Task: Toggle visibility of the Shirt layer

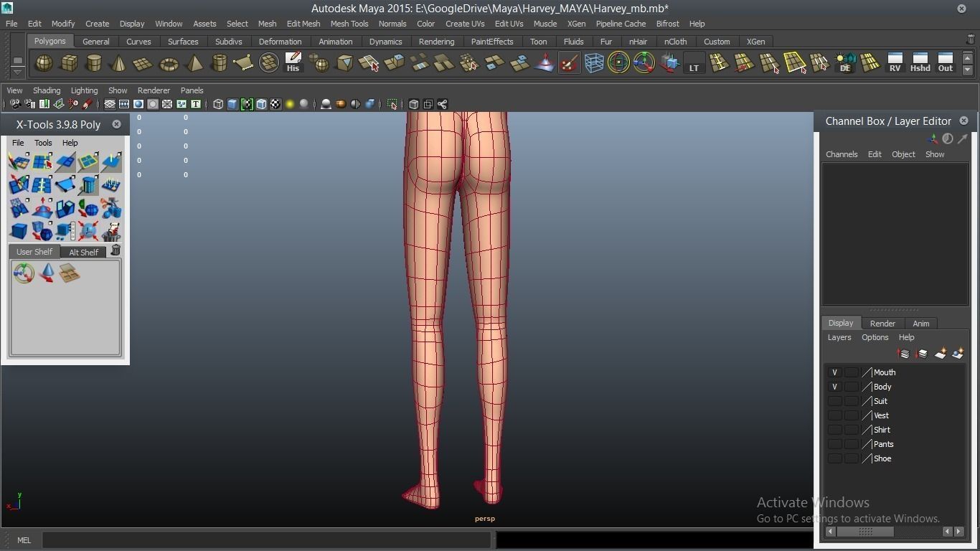Action: point(834,430)
